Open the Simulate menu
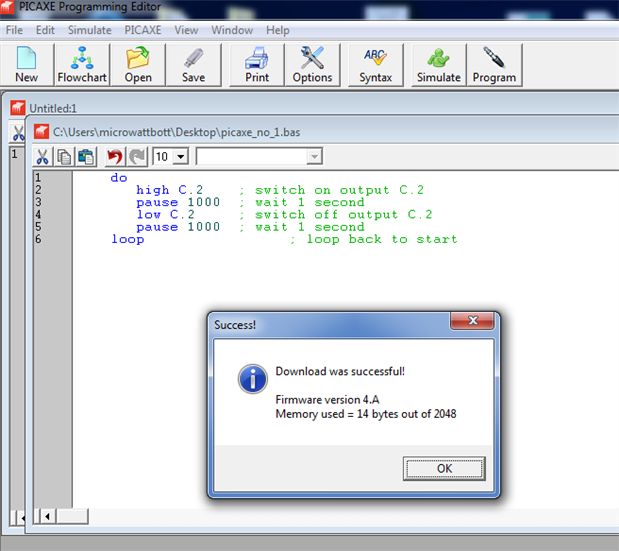This screenshot has width=619, height=551. click(90, 30)
